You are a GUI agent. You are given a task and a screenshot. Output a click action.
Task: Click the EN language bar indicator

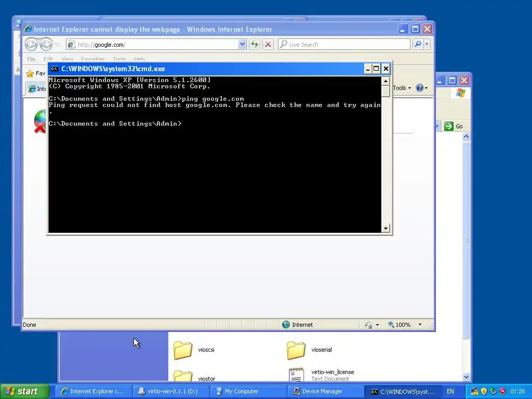pos(450,391)
